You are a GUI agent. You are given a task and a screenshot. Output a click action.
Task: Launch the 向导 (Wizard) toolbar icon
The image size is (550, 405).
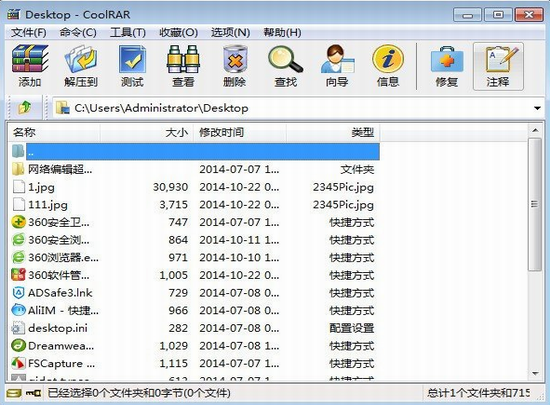337,66
